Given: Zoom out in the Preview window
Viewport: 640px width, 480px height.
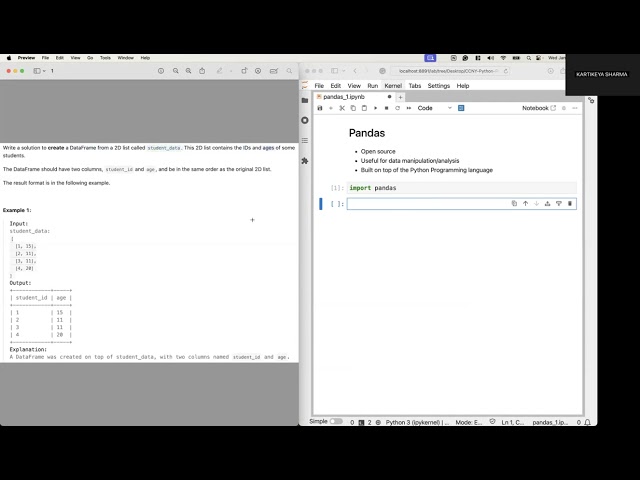Looking at the screenshot, I should (x=176, y=71).
